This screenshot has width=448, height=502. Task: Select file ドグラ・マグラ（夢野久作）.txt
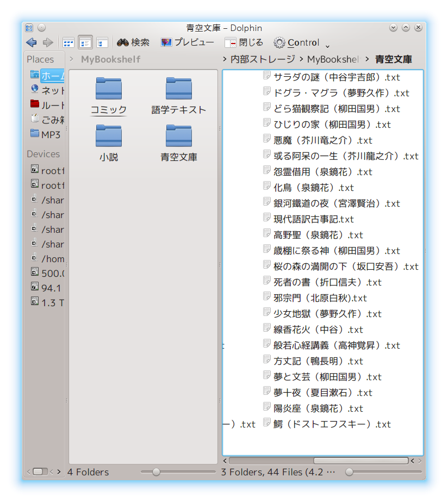coord(336,93)
